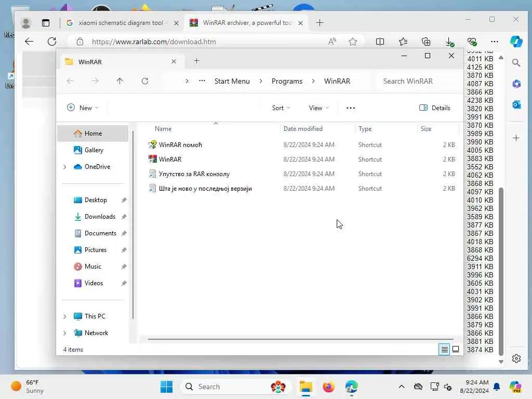The width and height of the screenshot is (532, 399).
Task: Open Gallery in navigation pane
Action: click(92, 150)
